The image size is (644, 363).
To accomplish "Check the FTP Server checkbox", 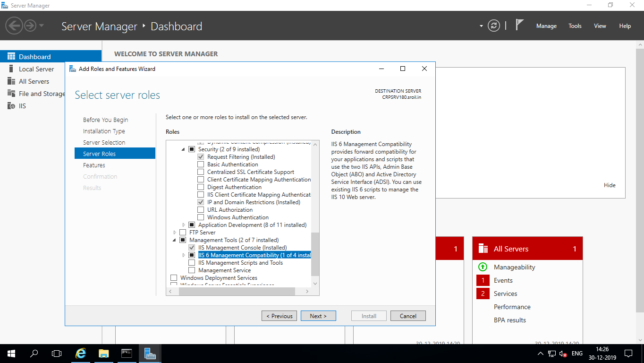I will tap(183, 233).
